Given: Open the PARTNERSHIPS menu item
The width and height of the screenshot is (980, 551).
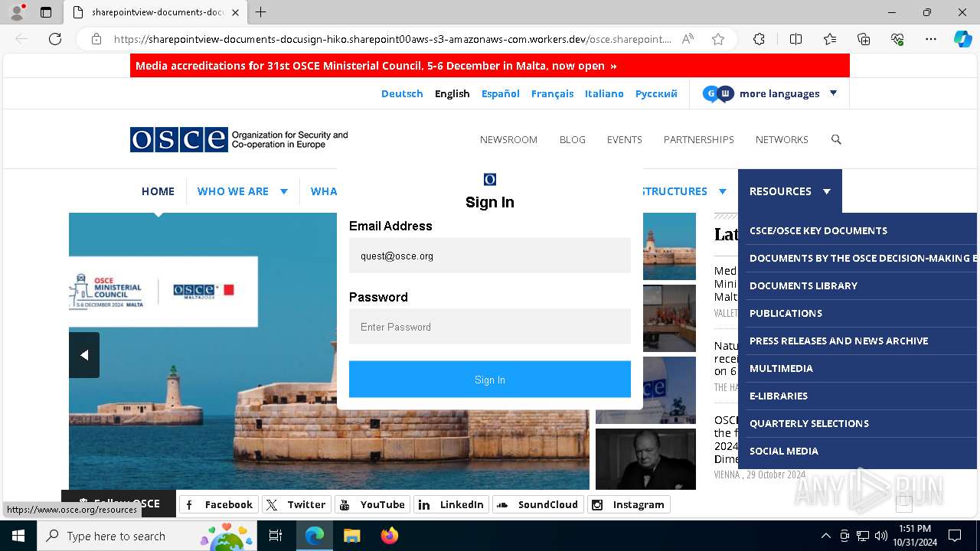Looking at the screenshot, I should point(698,139).
